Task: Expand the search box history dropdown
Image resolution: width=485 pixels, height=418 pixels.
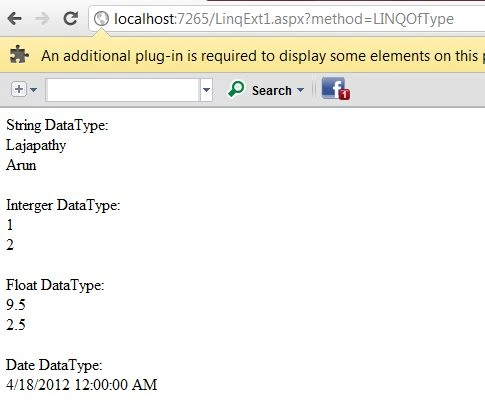Action: [206, 90]
